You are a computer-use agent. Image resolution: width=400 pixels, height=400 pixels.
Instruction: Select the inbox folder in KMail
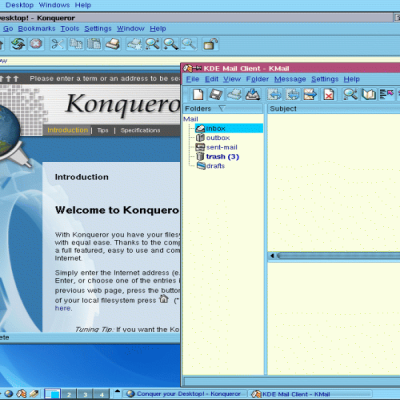point(216,128)
